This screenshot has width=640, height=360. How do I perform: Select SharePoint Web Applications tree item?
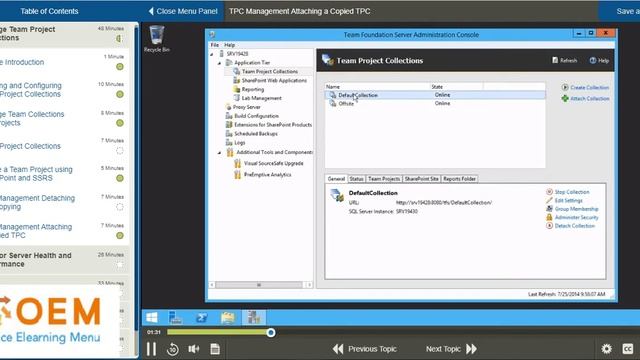(x=274, y=80)
